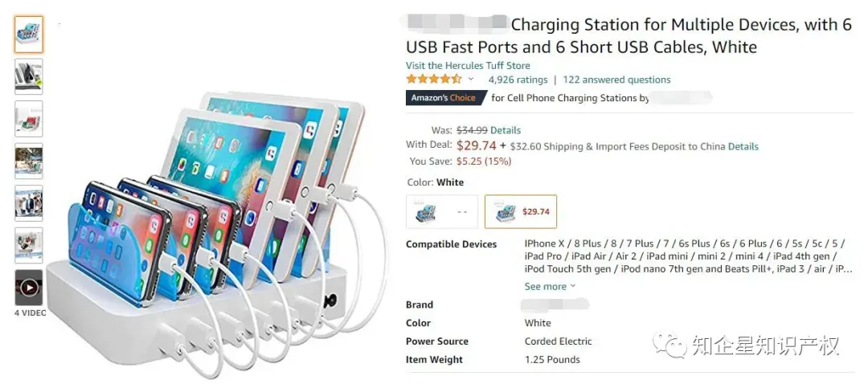Visit the Hercules Tuff Store
This screenshot has height=384, width=868.
(x=468, y=65)
